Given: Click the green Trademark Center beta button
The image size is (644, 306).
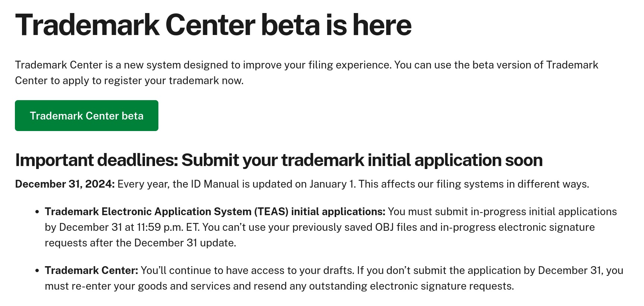Looking at the screenshot, I should (x=86, y=116).
